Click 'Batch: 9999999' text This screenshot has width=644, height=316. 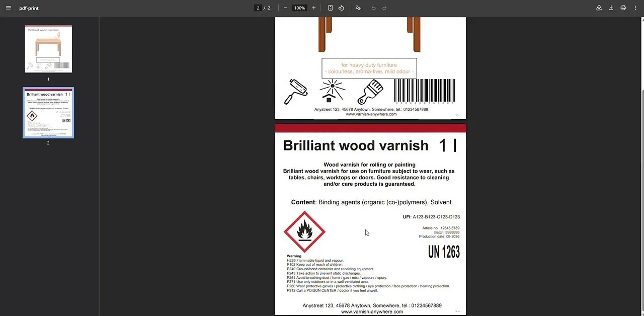pos(447,232)
